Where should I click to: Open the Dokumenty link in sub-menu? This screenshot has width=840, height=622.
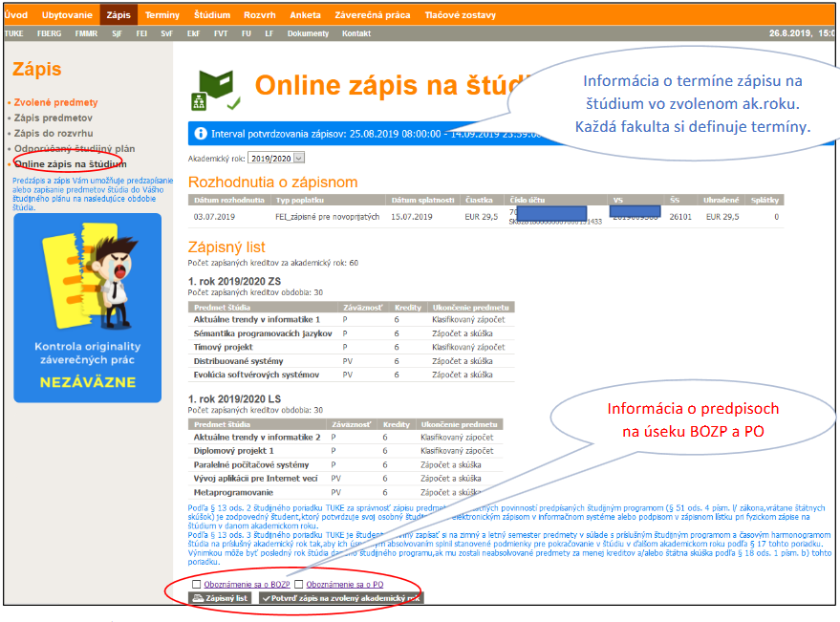pos(308,33)
